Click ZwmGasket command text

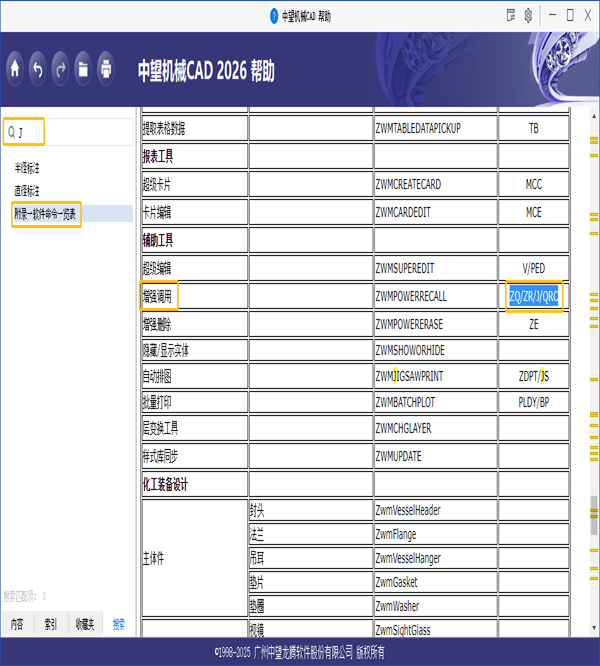pyautogui.click(x=397, y=582)
